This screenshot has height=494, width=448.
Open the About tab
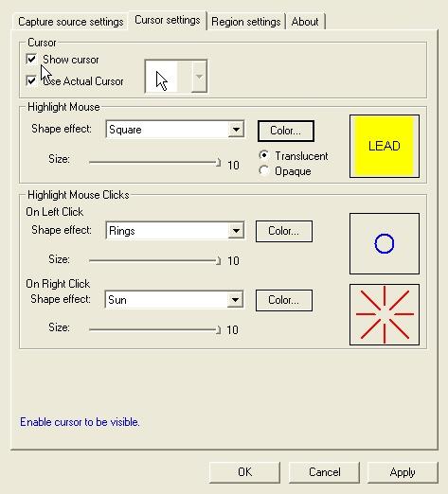click(x=305, y=22)
